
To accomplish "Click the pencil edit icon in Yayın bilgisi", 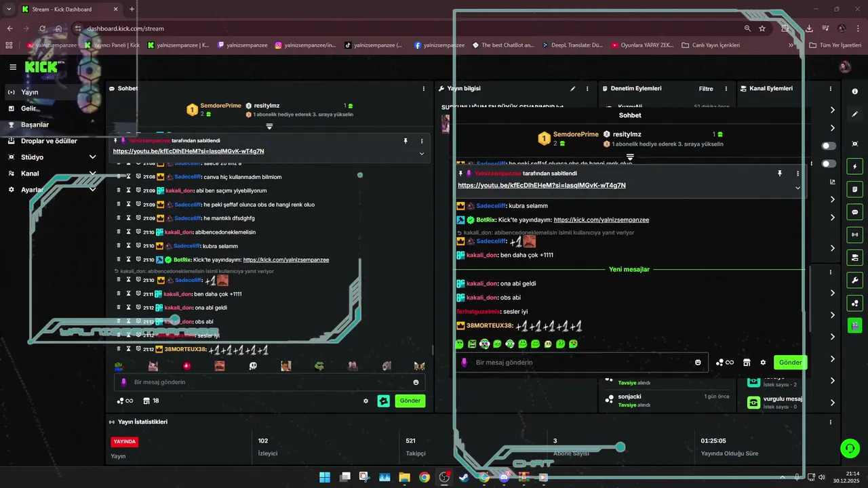I will pos(572,89).
